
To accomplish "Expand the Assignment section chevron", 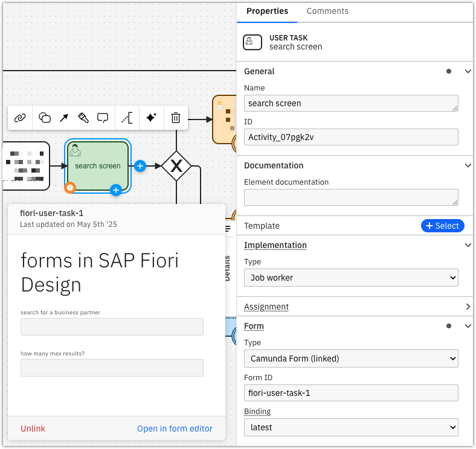I will click(x=468, y=307).
